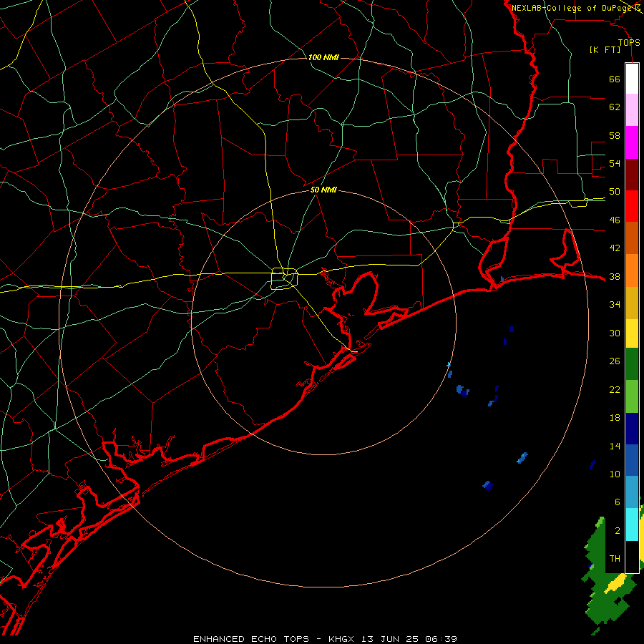The height and width of the screenshot is (644, 644).
Task: Click the '42' legend value
Action: pos(615,248)
